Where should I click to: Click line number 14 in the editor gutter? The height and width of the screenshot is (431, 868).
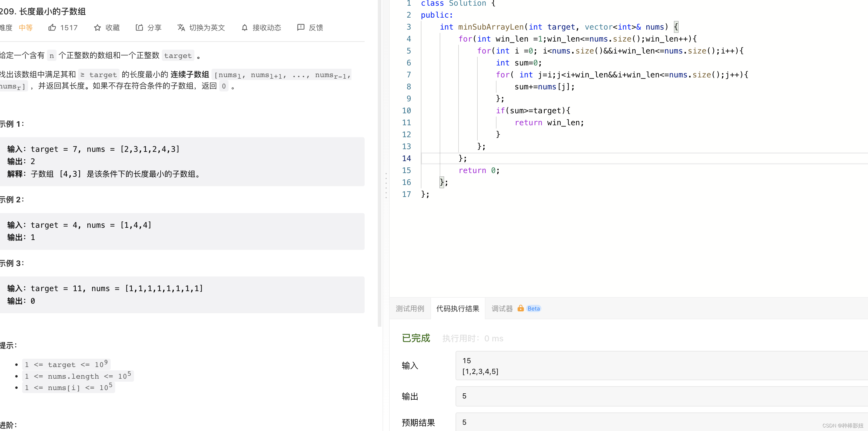pos(406,158)
